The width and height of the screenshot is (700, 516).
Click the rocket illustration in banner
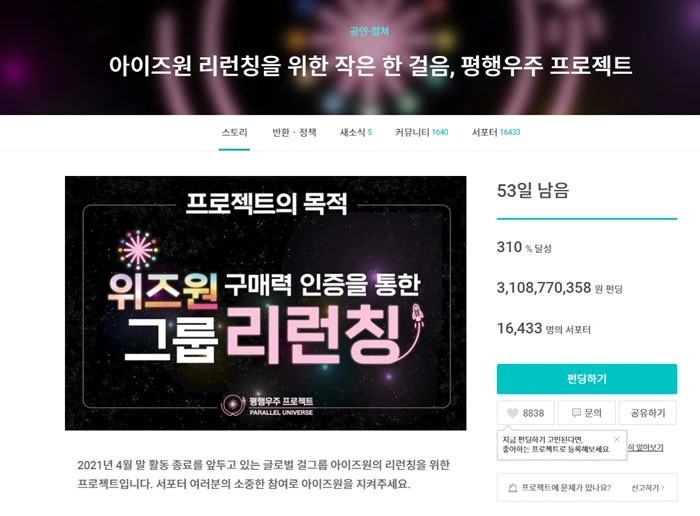point(417,316)
